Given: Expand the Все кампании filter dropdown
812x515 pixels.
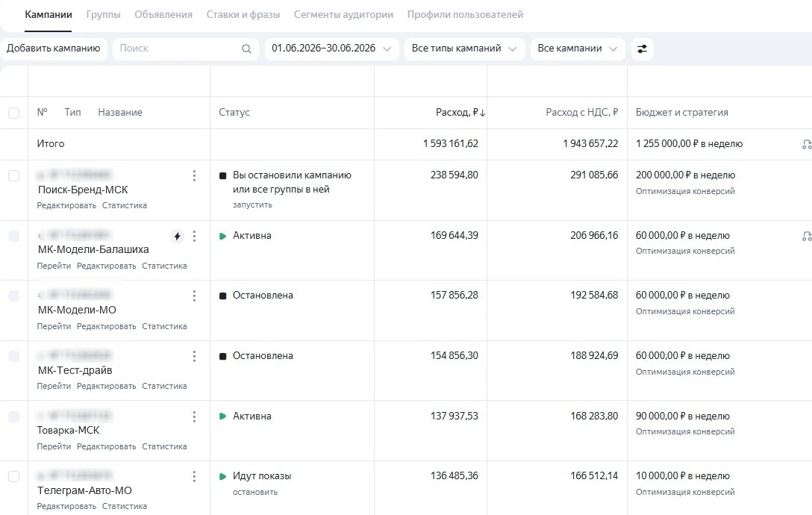Looking at the screenshot, I should coord(578,49).
